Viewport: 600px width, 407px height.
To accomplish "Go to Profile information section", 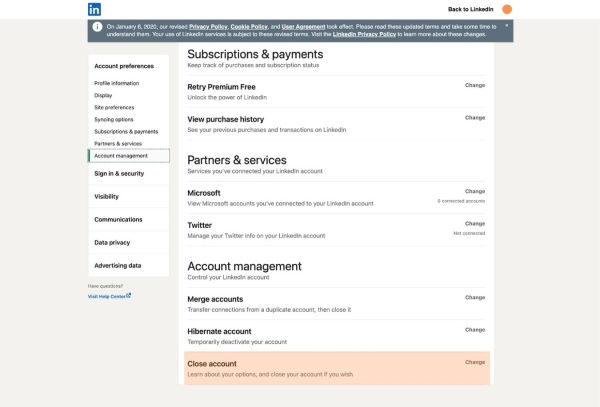I will click(117, 83).
